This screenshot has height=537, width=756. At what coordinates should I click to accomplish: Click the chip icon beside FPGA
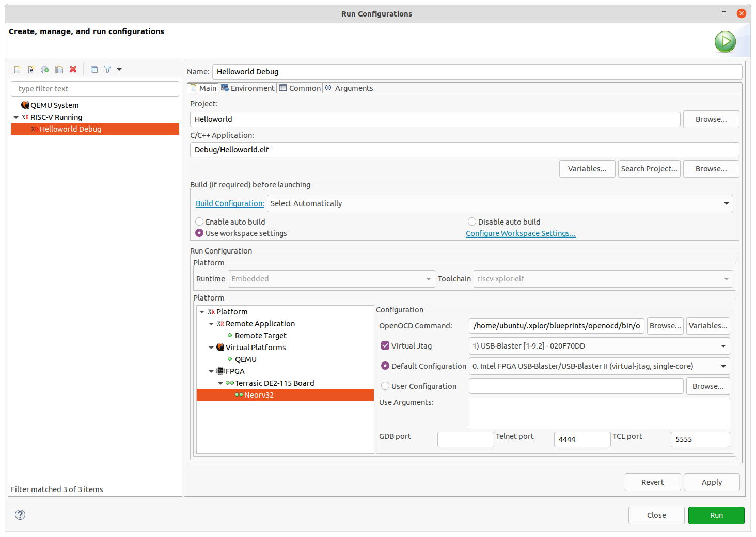220,371
